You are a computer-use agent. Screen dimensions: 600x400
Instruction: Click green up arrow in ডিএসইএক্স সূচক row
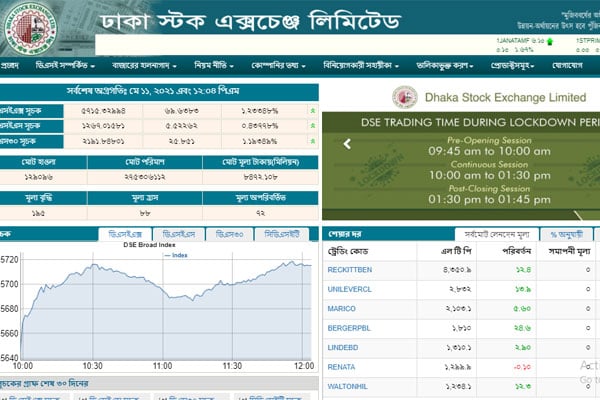(x=313, y=111)
